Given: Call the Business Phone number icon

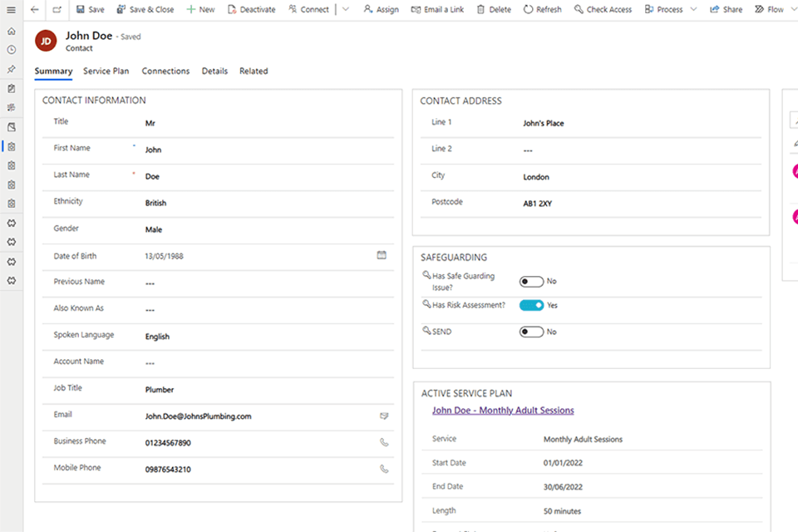Looking at the screenshot, I should pyautogui.click(x=383, y=442).
